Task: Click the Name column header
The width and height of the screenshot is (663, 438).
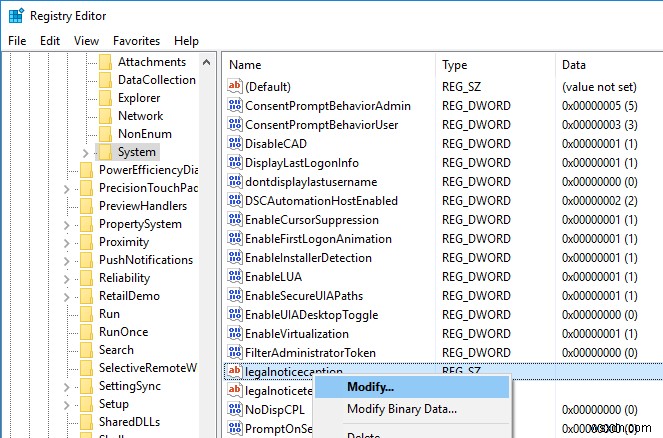Action: pyautogui.click(x=245, y=65)
